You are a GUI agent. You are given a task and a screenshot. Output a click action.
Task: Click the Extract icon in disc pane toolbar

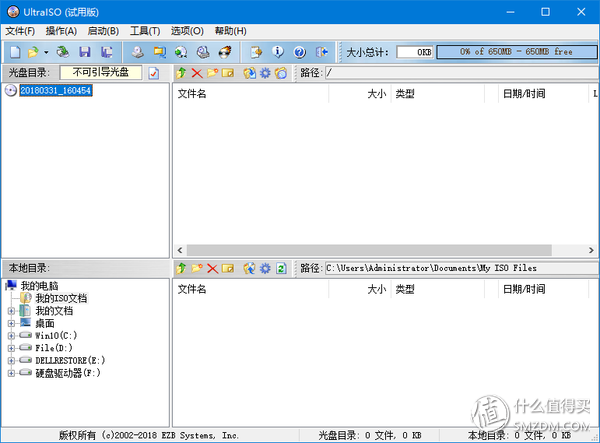tap(249, 73)
